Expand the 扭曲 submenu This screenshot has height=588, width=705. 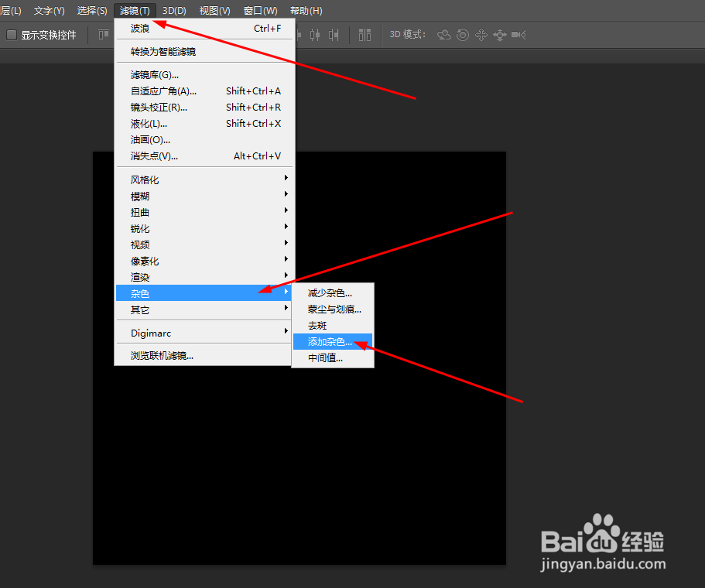tap(204, 212)
